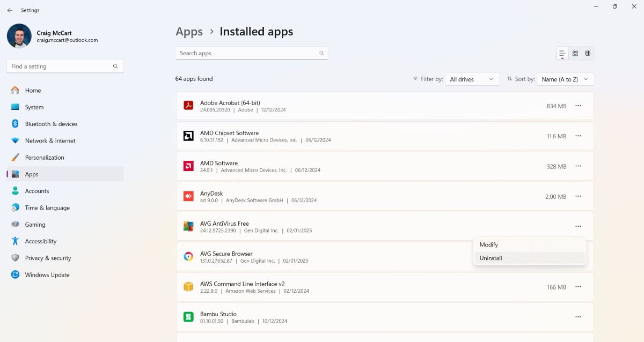Open Home in the settings sidebar
This screenshot has height=342, width=644.
[65, 90]
